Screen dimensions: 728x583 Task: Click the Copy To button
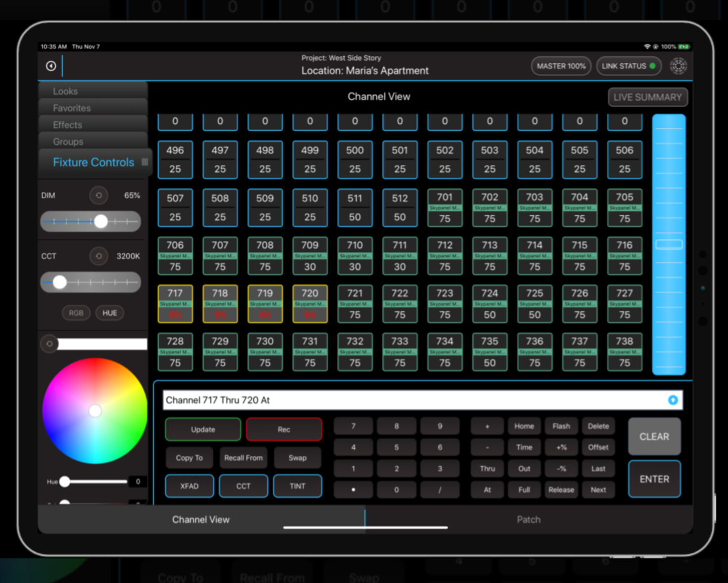coord(189,458)
